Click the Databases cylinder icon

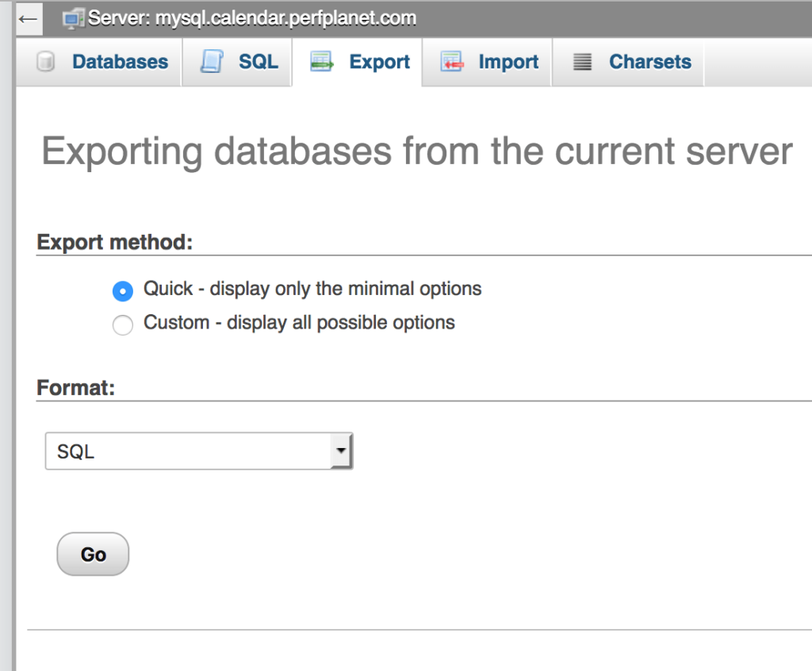pos(46,62)
